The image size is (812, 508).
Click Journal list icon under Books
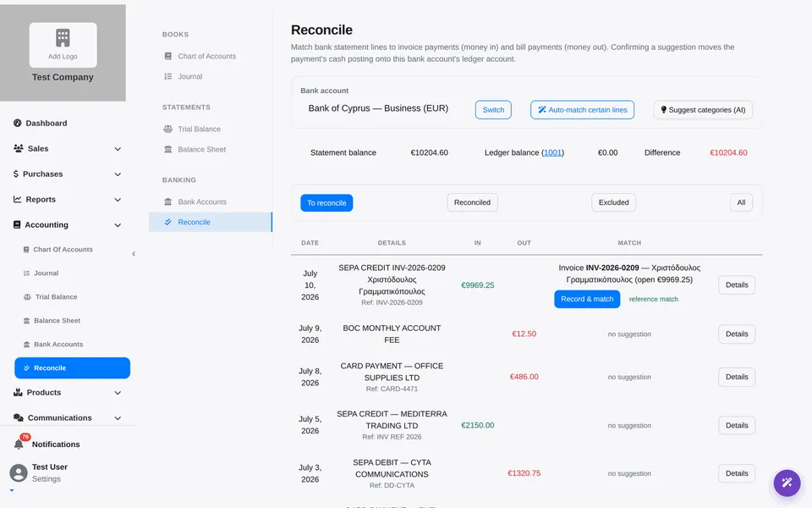167,76
